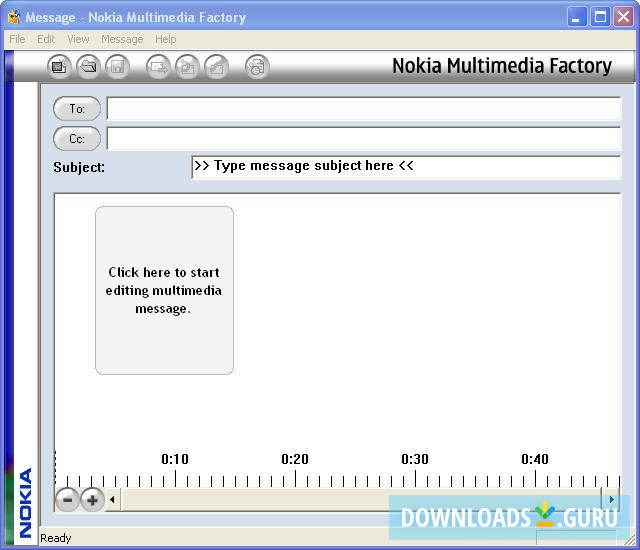Open the Help menu

165,39
